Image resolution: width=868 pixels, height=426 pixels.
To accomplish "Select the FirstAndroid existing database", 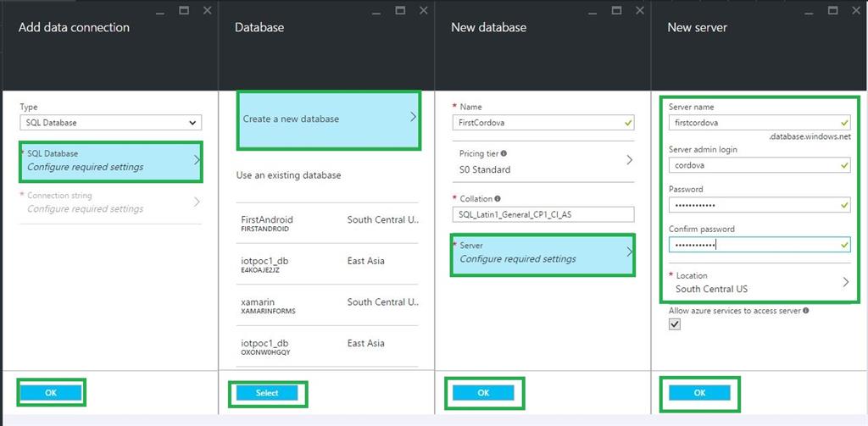I will coord(328,224).
